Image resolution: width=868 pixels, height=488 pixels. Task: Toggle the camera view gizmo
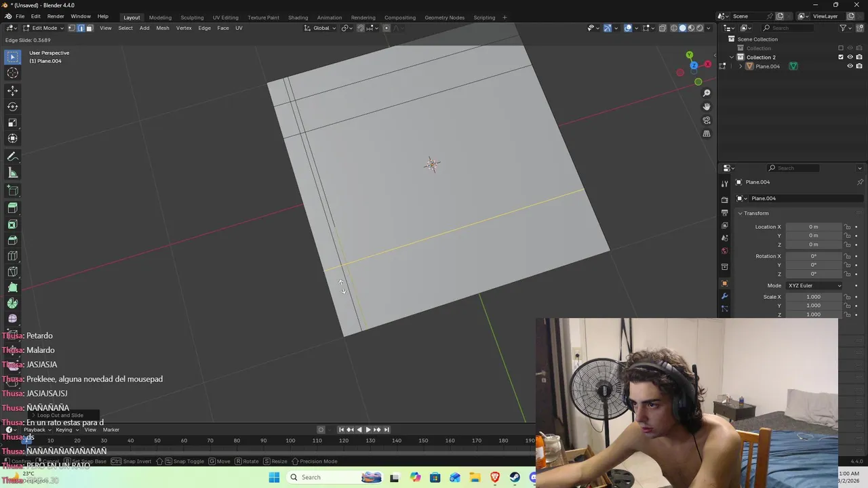click(707, 121)
